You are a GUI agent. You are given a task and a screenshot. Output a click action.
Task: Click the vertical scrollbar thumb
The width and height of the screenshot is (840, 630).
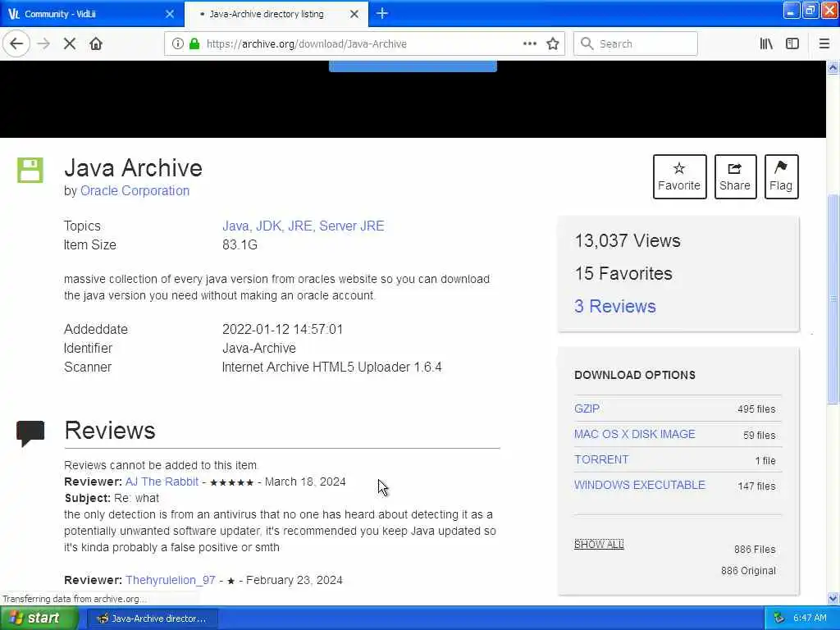point(833,299)
